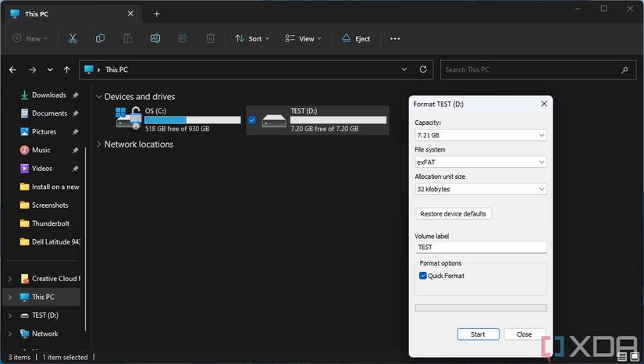Click the Cut scissors icon
The image size is (644, 364).
coord(73,38)
